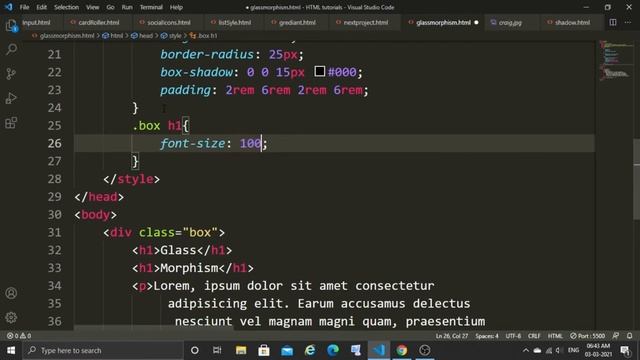Image resolution: width=640 pixels, height=360 pixels.
Task: Click the border-radius property text
Action: 207,54
